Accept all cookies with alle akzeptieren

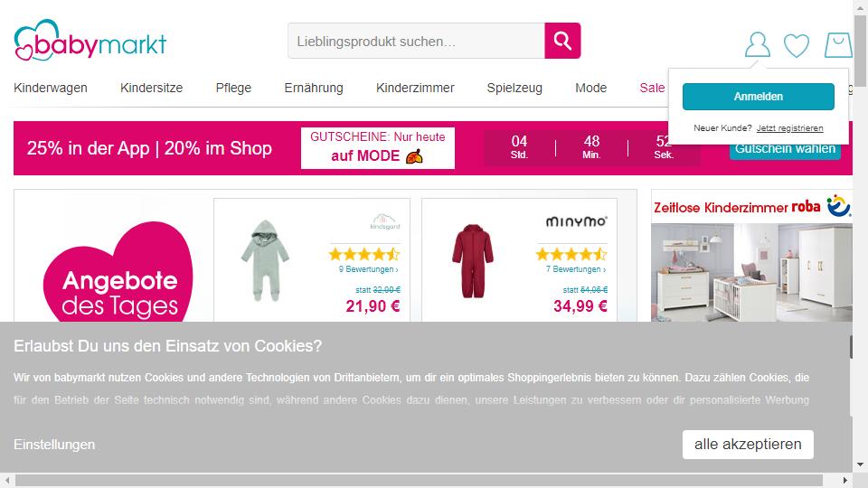point(748,445)
